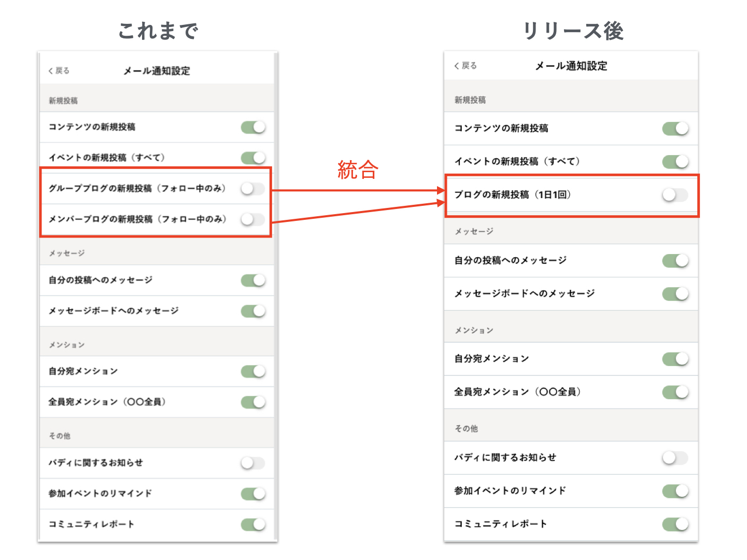Screen dimensions: 747x560
Task: Toggle 全員宛メンション（○○全員） in これまで screen
Action: click(x=253, y=402)
